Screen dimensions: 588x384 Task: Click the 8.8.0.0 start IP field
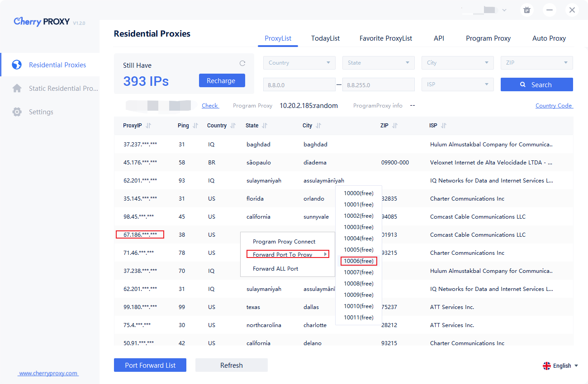(299, 84)
